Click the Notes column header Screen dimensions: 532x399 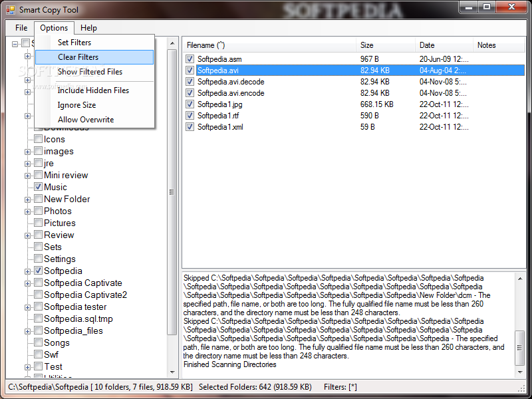tap(499, 45)
